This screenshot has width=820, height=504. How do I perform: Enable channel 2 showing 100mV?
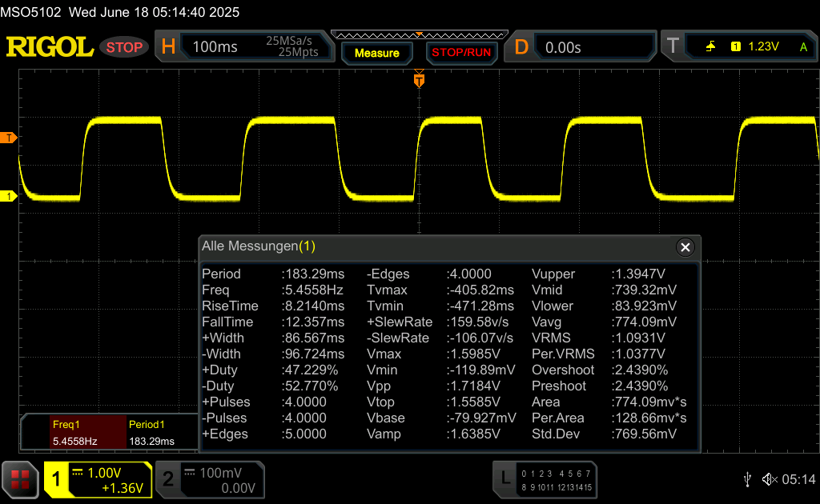point(208,480)
